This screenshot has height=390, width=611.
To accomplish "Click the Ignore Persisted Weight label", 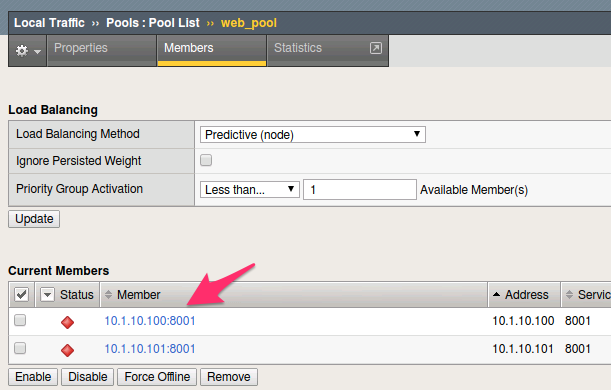I will coord(78,161).
